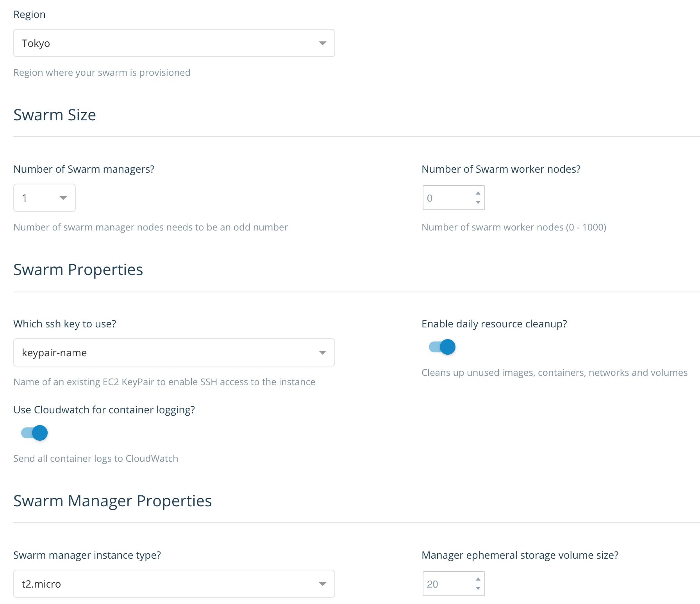This screenshot has height=604, width=700.
Task: Click the Swarm Size section heading
Action: coord(55,115)
